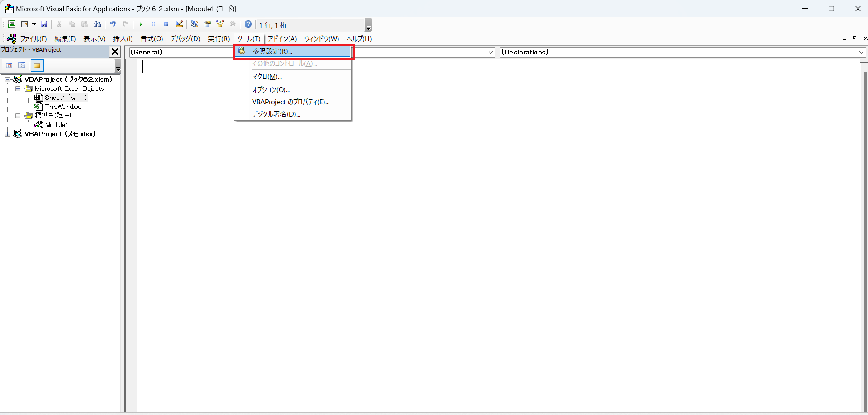Open the (General) object dropdown arrow
Viewport: 868px width, 415px height.
[490, 52]
